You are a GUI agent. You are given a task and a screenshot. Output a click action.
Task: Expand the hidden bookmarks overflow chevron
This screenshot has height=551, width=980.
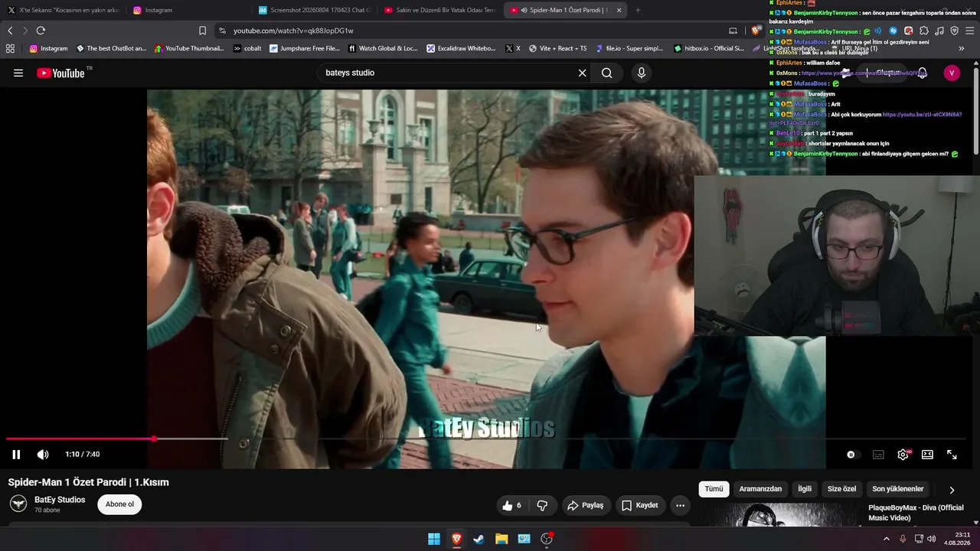[x=962, y=48]
